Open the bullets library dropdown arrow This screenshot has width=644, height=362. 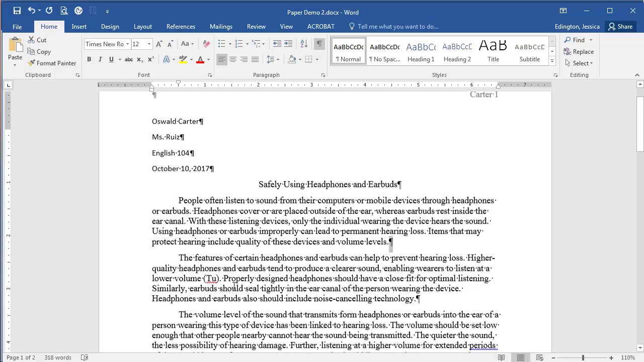(x=229, y=44)
